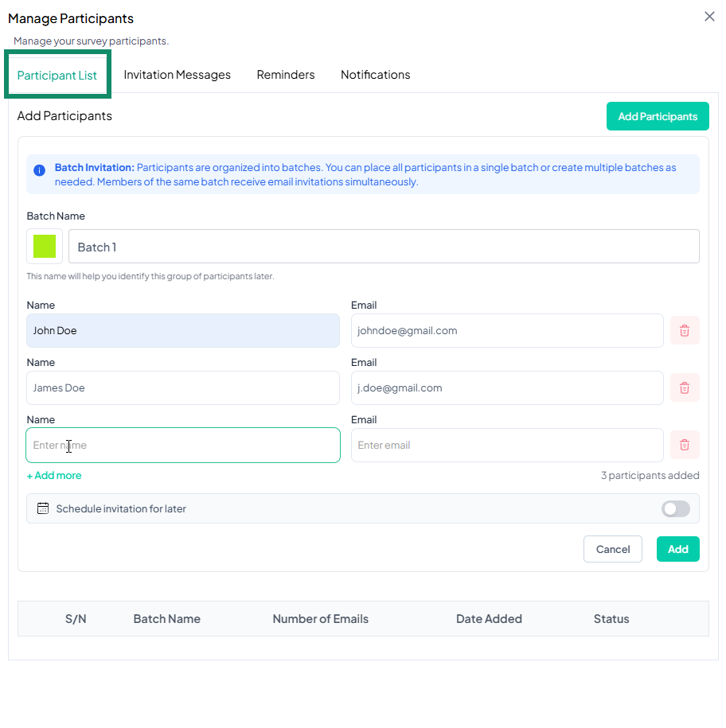Open the Reminders tab
The image size is (726, 728).
pyautogui.click(x=285, y=75)
